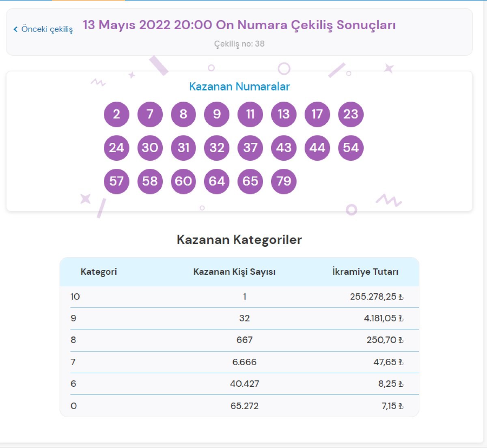Viewport: 487px width, 448px height.
Task: Click the Çekiliş no: 38 text
Action: pyautogui.click(x=239, y=44)
